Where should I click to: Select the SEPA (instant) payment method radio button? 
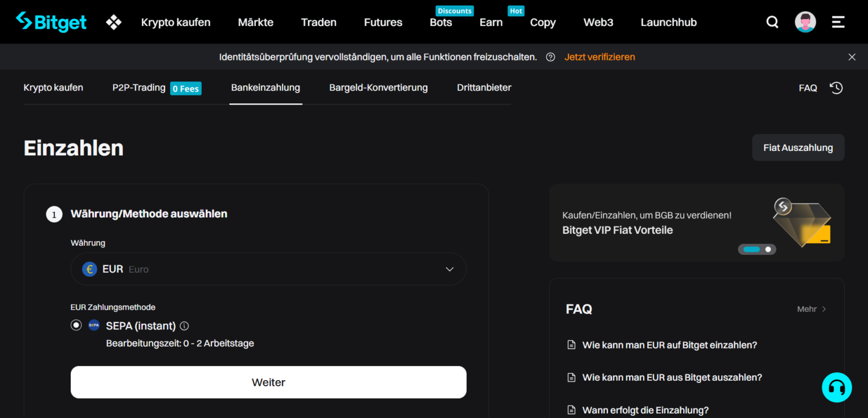[x=76, y=325]
